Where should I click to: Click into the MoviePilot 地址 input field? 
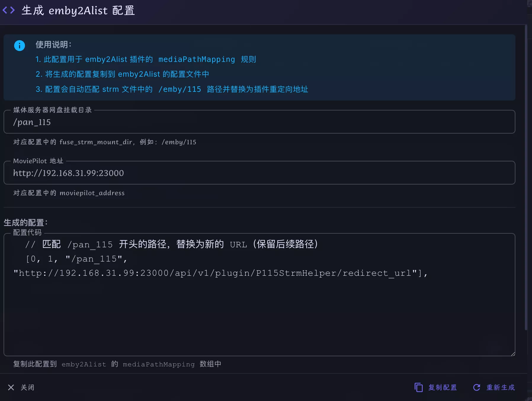[x=259, y=173]
